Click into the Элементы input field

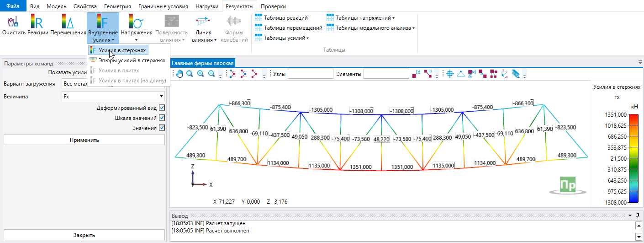(x=386, y=74)
